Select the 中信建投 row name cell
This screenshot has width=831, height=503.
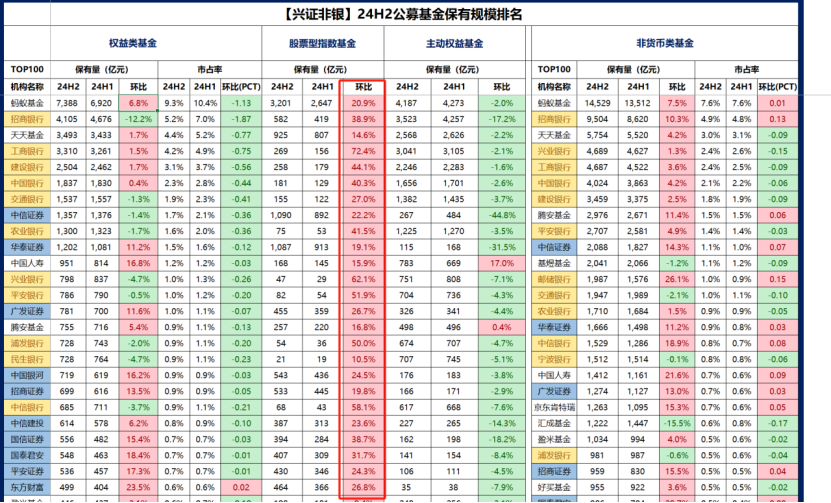[x=27, y=423]
